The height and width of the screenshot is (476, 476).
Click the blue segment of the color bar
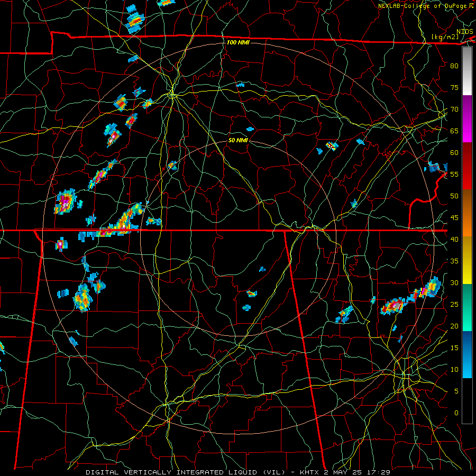[467, 354]
